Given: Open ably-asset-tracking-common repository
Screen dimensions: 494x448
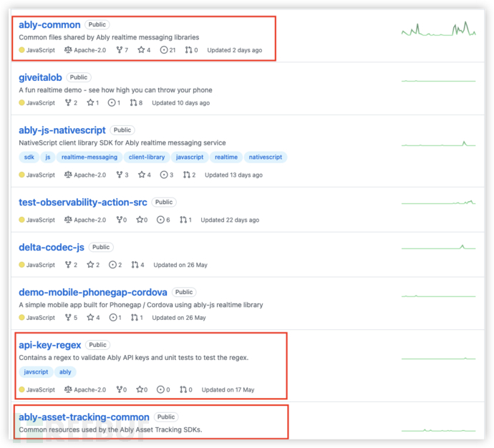Looking at the screenshot, I should coord(84,417).
